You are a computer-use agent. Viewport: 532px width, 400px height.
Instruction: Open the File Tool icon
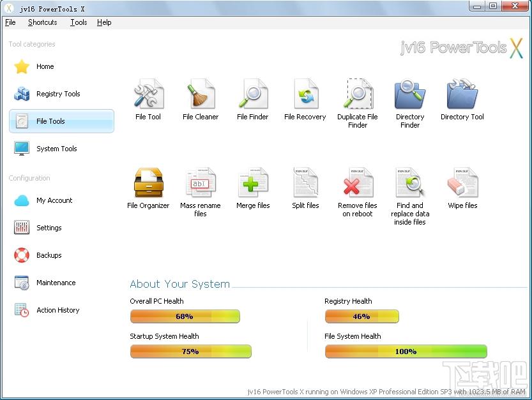[148, 94]
